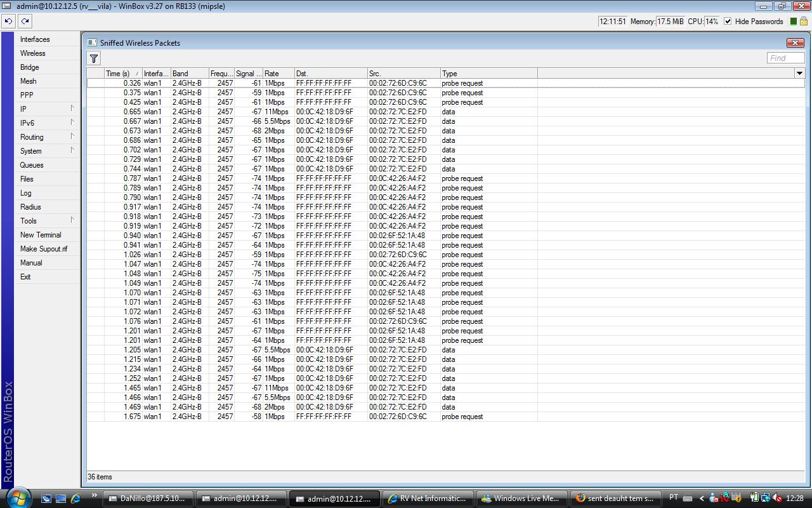Switch to Windows Live Messenger taskbar window
Image resolution: width=812 pixels, height=508 pixels.
tap(521, 498)
